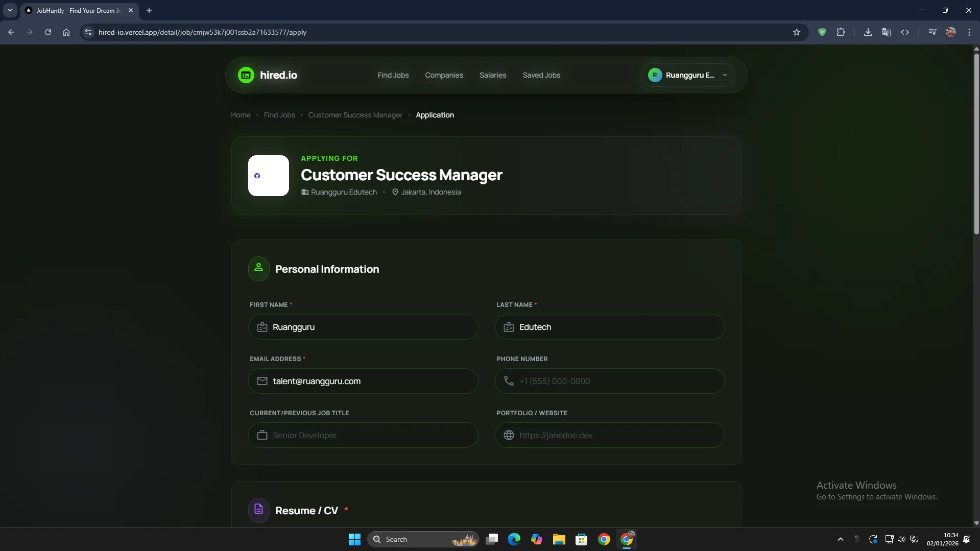Open File Explorer from the taskbar
The image size is (980, 551).
pos(559,539)
